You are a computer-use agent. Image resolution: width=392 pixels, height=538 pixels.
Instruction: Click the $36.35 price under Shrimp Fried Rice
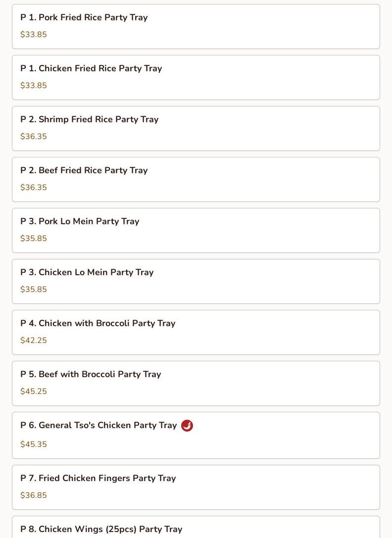[x=34, y=137]
